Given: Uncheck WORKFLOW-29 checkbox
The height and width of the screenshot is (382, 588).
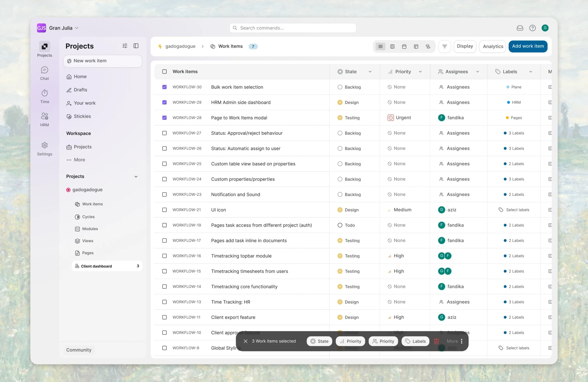Looking at the screenshot, I should 164,102.
